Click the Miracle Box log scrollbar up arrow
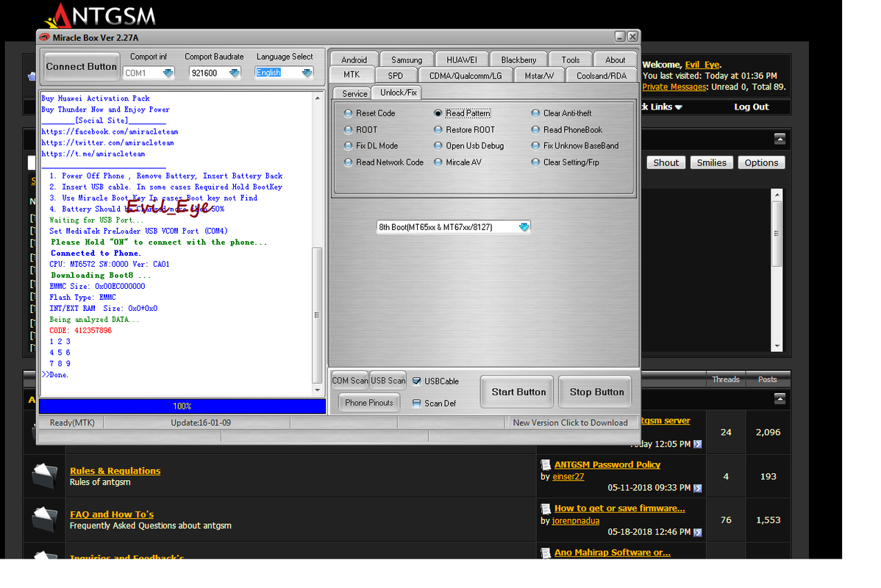This screenshot has height=588, width=881. tap(318, 98)
